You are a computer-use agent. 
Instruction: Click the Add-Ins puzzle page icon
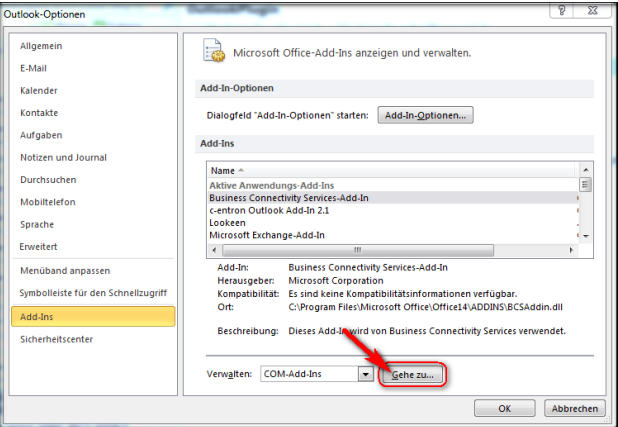click(213, 50)
